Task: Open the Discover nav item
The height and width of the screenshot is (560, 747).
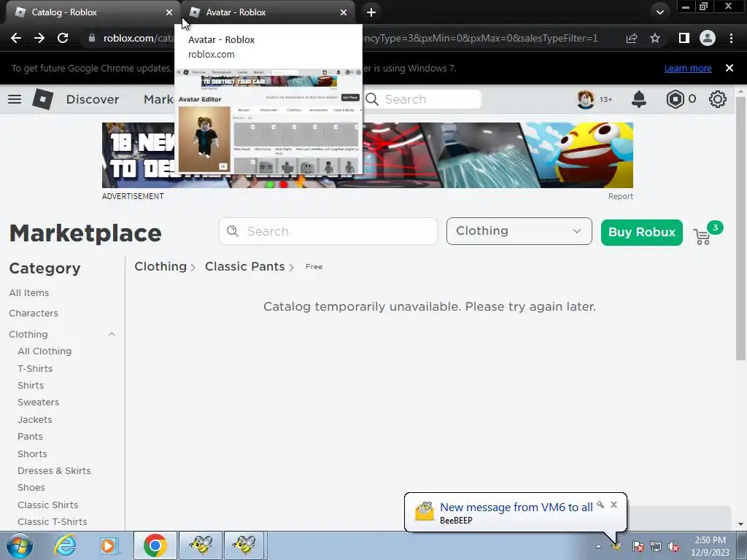Action: tap(93, 99)
